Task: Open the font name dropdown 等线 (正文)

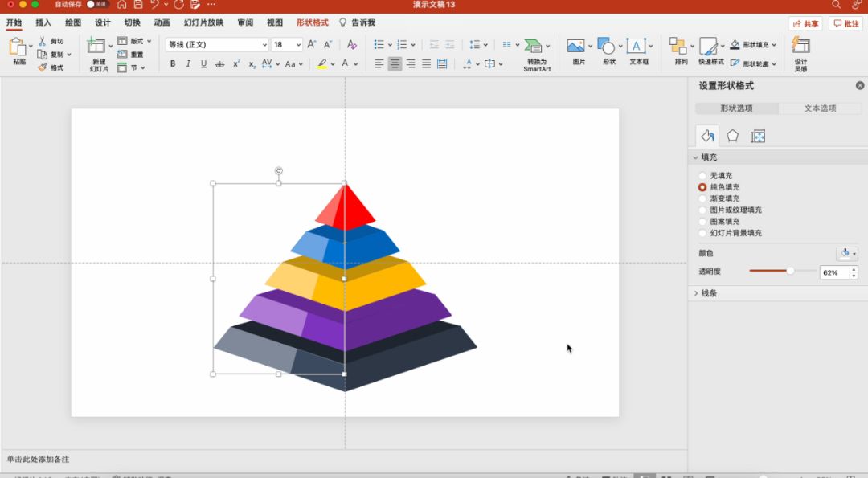Action: point(217,45)
